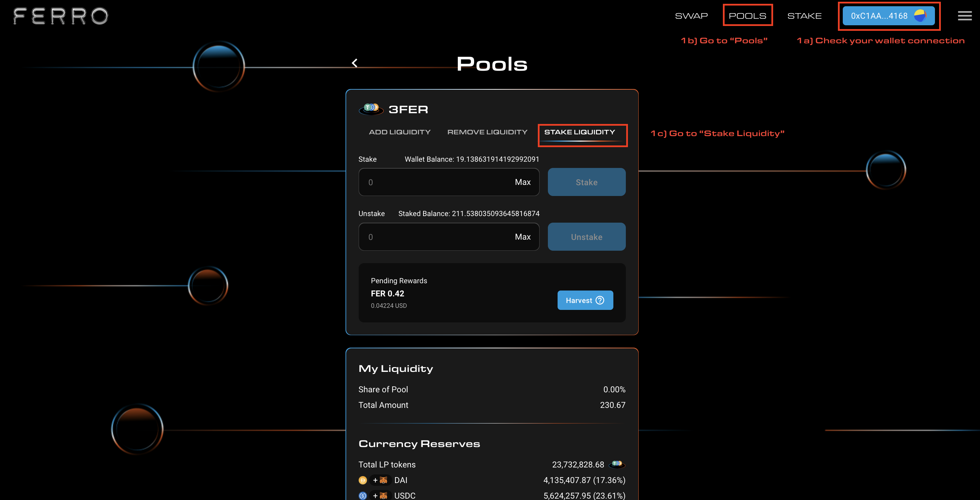Image resolution: width=980 pixels, height=500 pixels.
Task: Click the Share of Pool 0.00% value
Action: pos(614,389)
